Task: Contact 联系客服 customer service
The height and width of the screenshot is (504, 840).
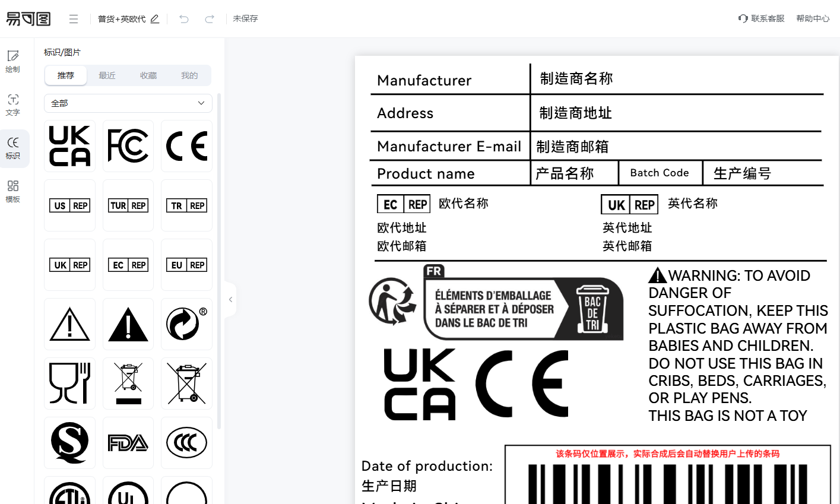Action: [762, 18]
